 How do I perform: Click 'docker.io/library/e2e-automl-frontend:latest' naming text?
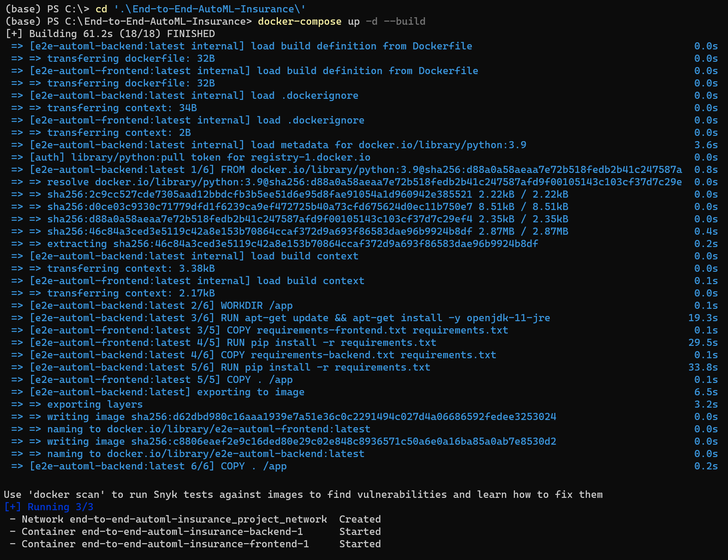[239, 429]
